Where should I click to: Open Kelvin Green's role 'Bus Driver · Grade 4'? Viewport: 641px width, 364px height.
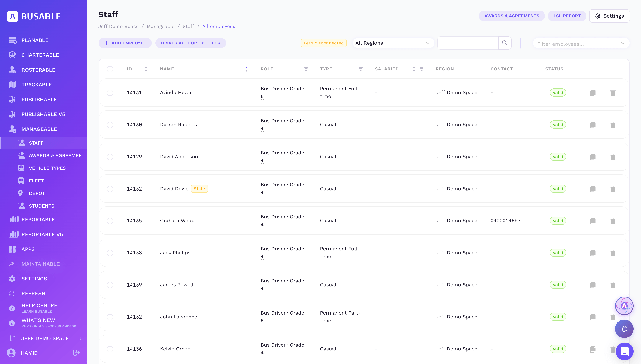pyautogui.click(x=282, y=349)
